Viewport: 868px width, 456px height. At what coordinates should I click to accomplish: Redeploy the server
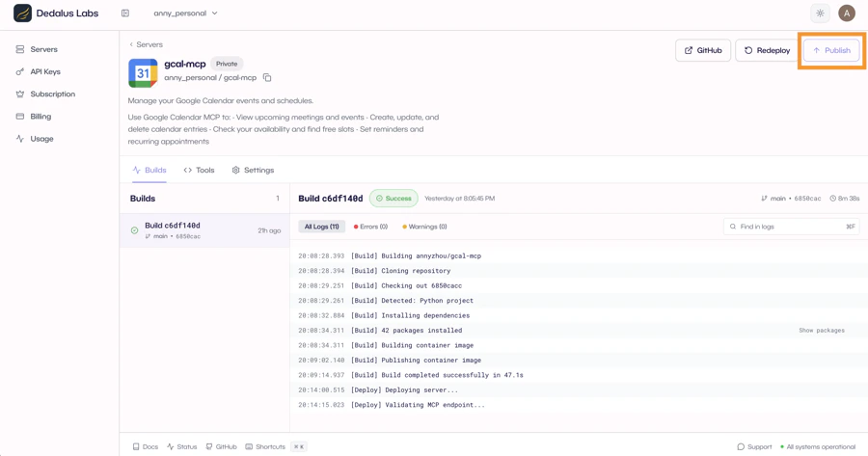pos(767,50)
